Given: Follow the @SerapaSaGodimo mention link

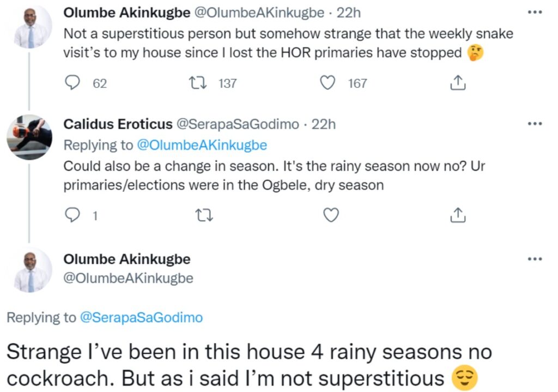Looking at the screenshot, I should pos(141,318).
